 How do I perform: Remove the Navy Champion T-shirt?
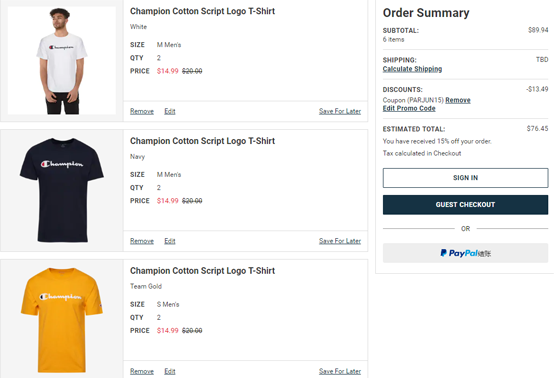(x=142, y=241)
